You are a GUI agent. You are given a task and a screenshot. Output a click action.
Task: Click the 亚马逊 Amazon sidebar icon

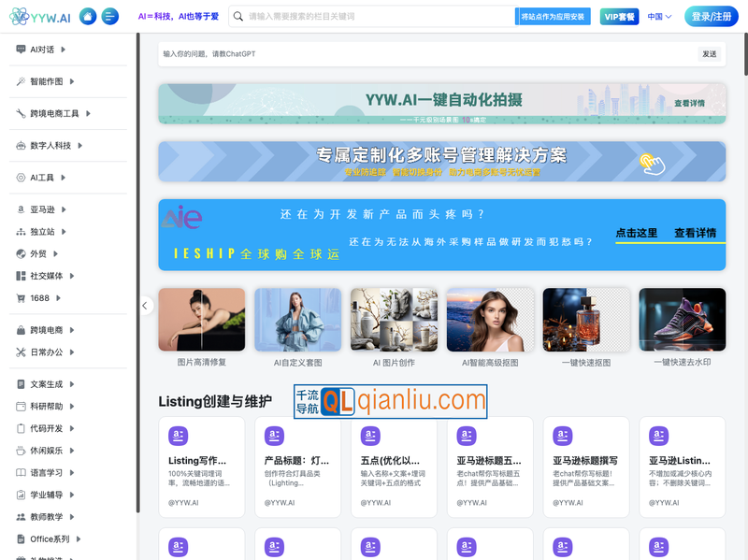(x=22, y=209)
